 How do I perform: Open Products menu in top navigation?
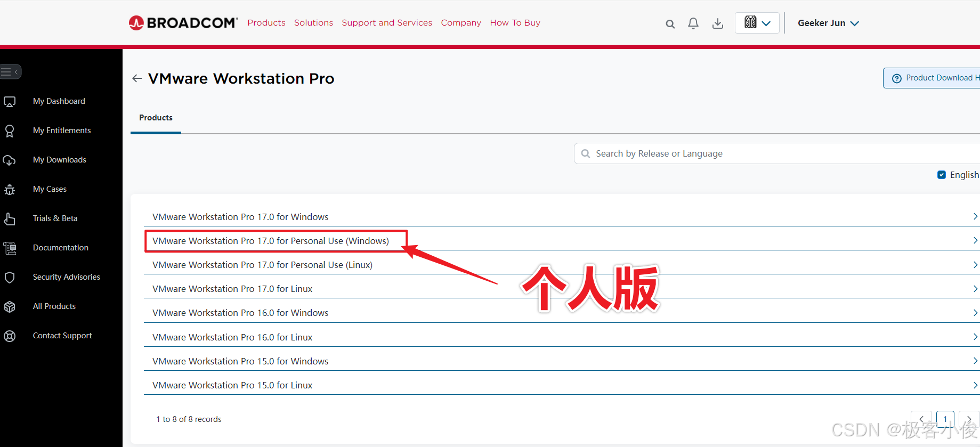coord(266,22)
